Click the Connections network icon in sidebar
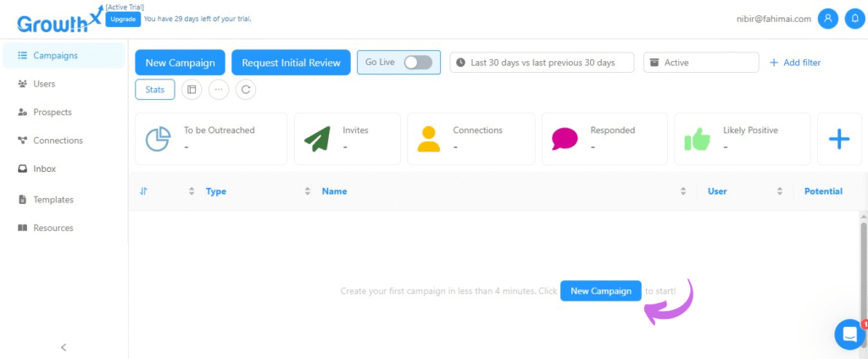 [x=23, y=141]
